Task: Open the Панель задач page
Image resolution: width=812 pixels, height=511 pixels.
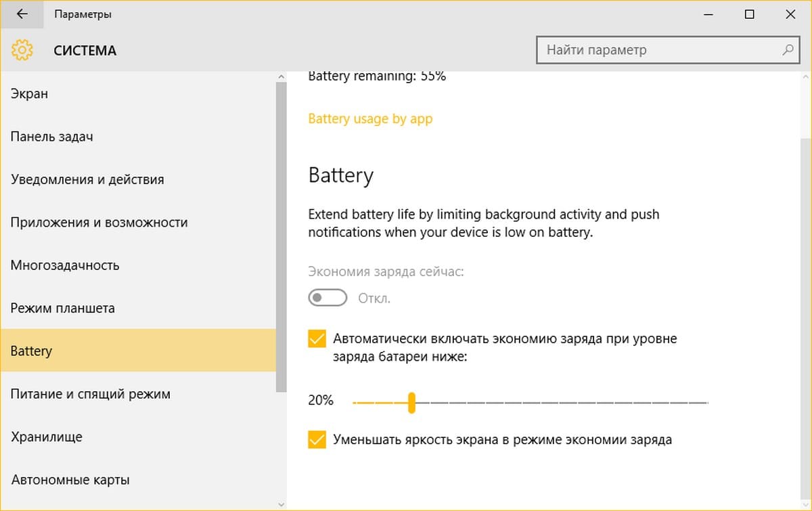Action: [x=138, y=137]
